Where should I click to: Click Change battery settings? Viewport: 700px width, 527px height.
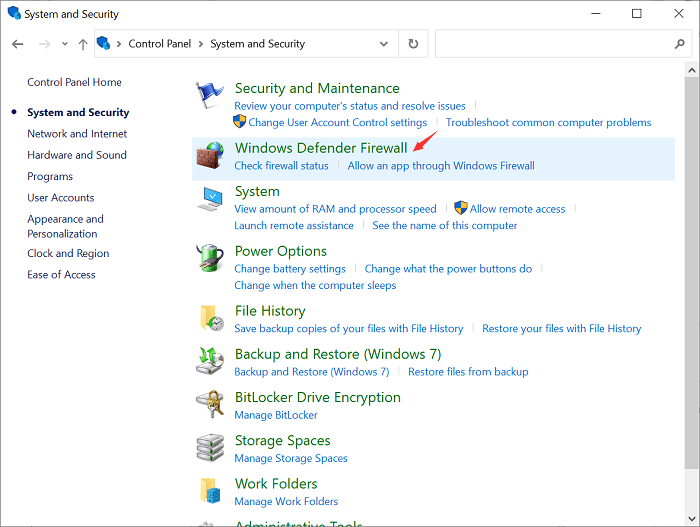[x=290, y=269]
